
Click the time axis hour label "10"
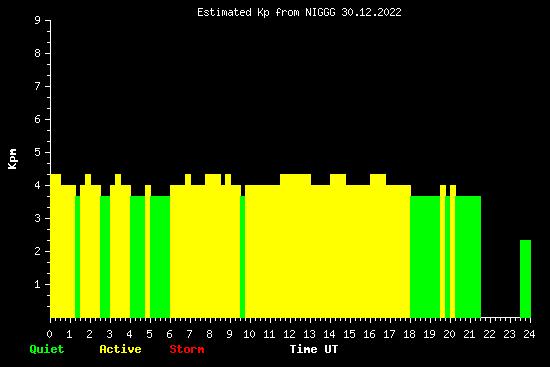249,334
